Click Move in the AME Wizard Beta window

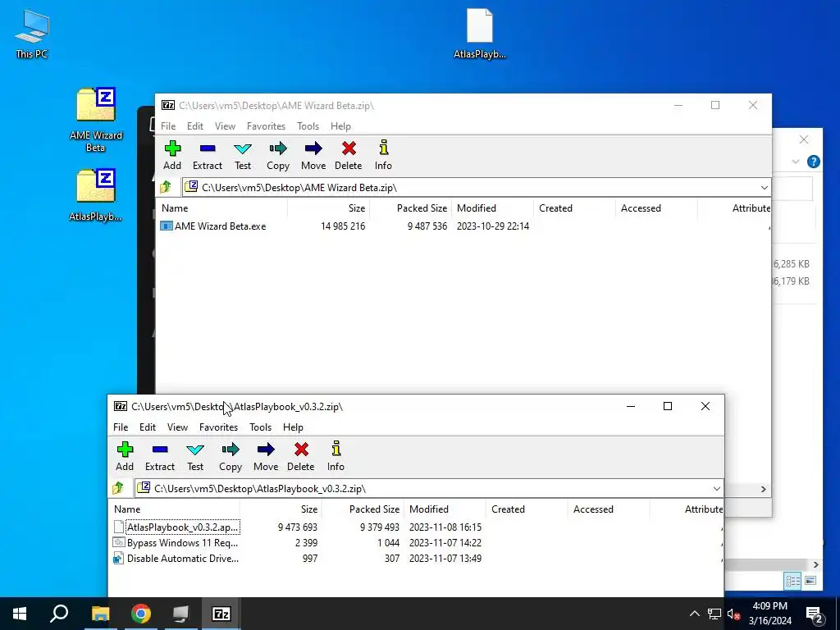tap(313, 155)
